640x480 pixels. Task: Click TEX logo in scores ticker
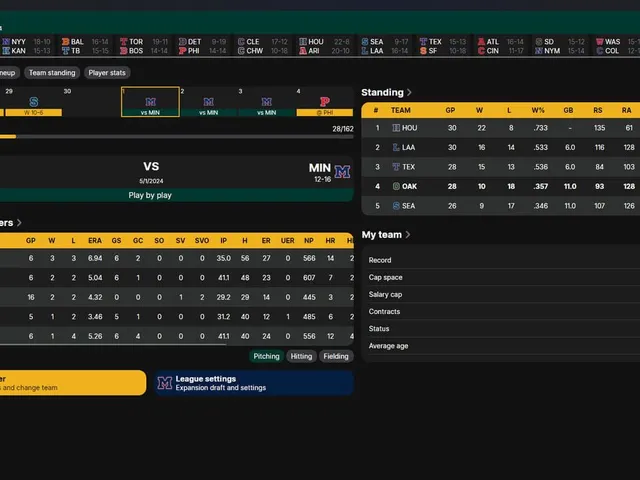point(423,42)
